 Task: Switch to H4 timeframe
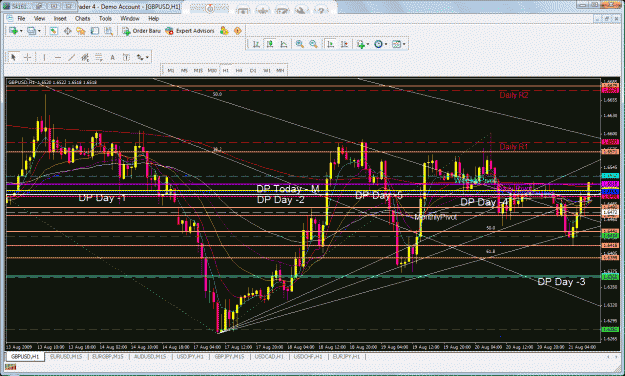click(239, 70)
